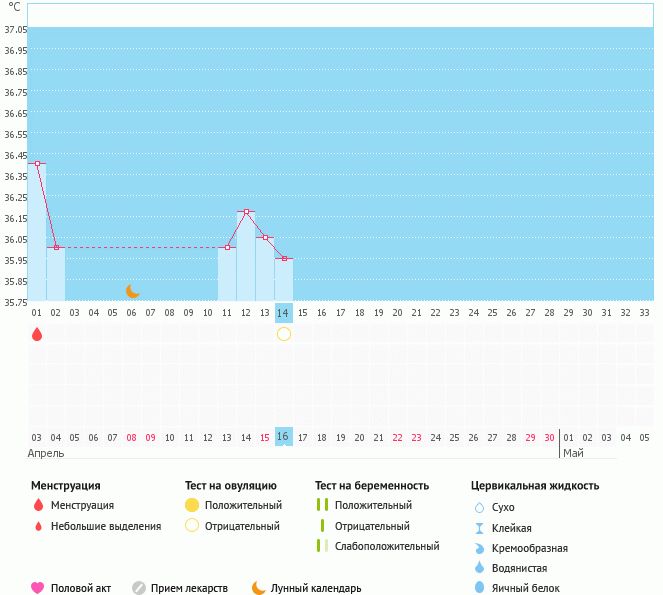
Task: Click the yellow Положительный ovulation test icon
Action: coord(192,505)
